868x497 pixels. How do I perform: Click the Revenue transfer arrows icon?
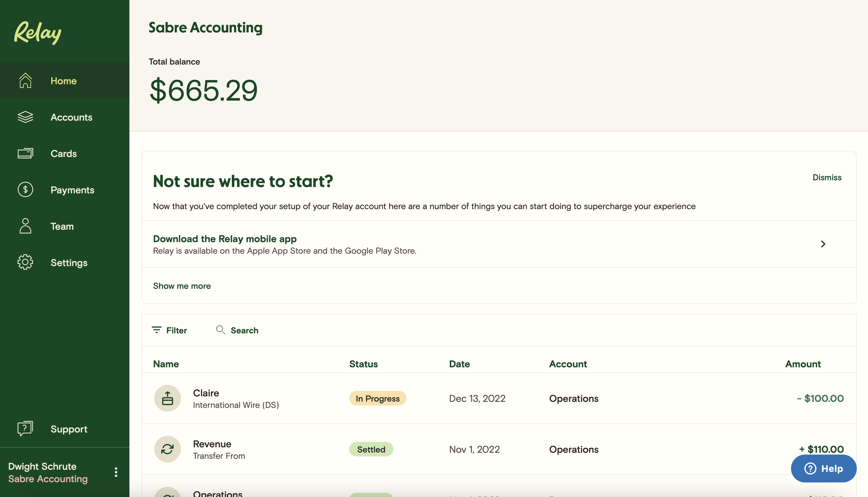point(167,449)
